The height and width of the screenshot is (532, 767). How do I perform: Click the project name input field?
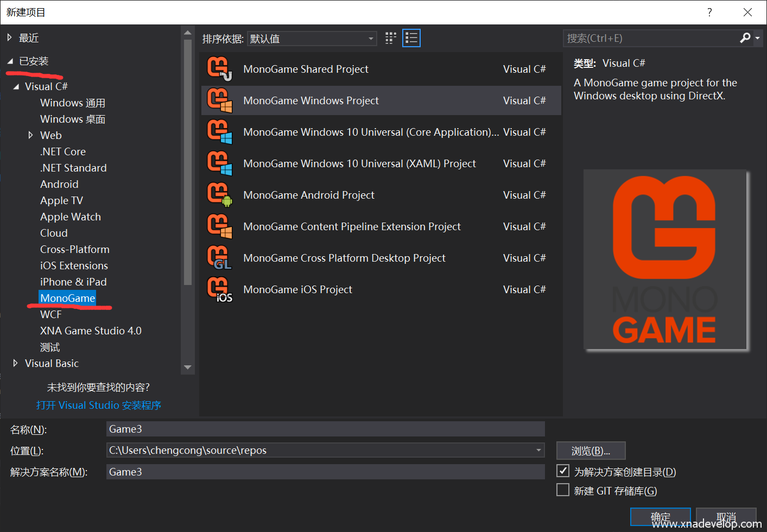tap(325, 429)
